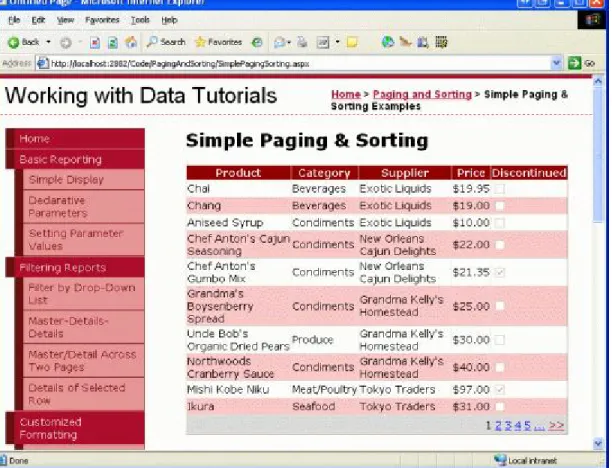Click the Edit page toolbar icon
This screenshot has height=468, width=612.
pos(323,42)
